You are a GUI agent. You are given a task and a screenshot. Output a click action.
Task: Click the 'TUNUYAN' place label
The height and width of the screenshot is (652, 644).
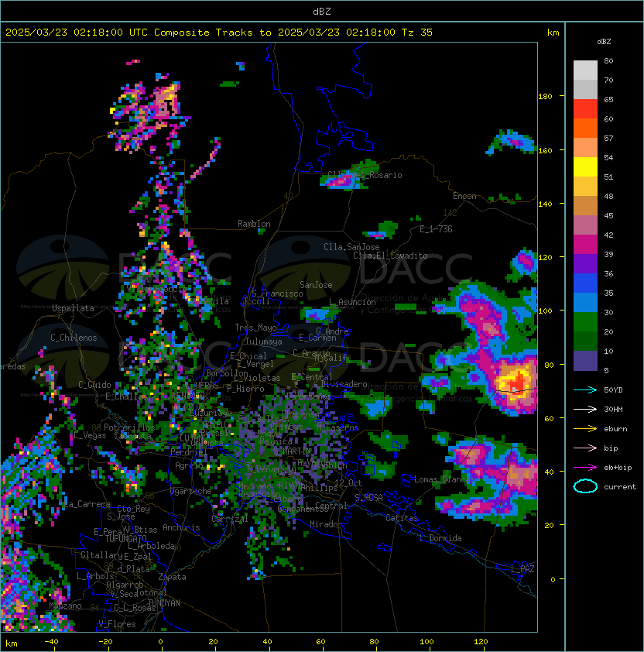tap(164, 603)
